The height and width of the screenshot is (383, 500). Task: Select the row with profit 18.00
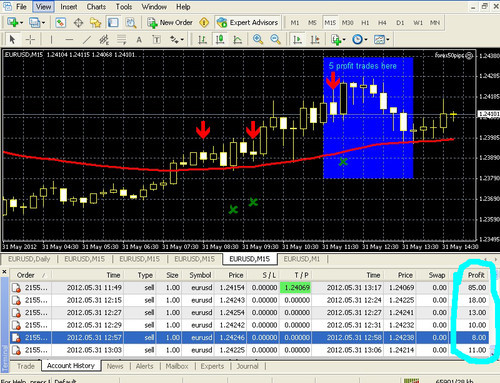[249, 300]
